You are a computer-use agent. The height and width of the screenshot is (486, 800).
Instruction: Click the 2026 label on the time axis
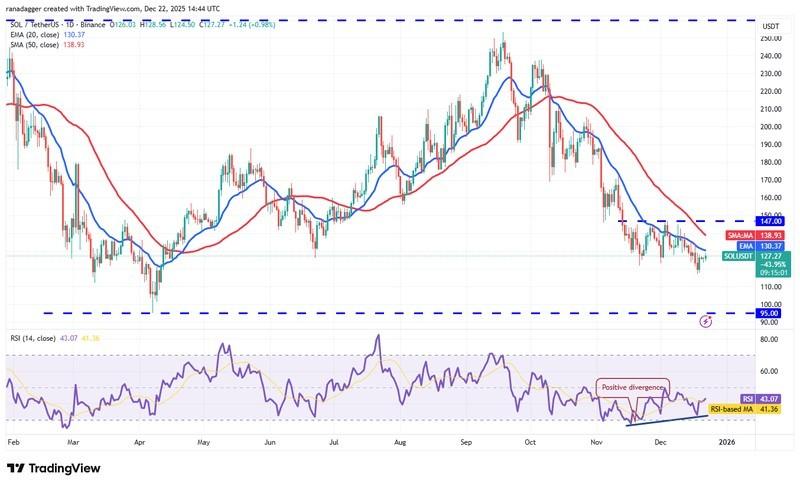pyautogui.click(x=728, y=439)
